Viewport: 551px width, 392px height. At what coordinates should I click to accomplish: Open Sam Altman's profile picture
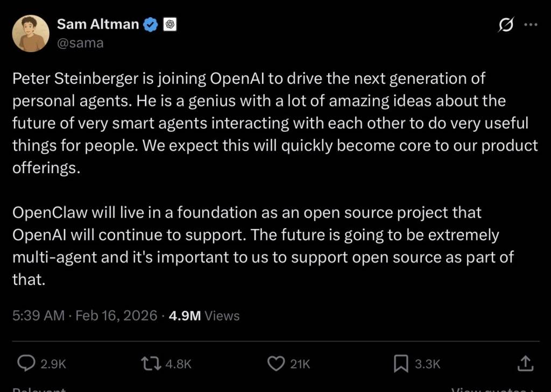tap(31, 33)
